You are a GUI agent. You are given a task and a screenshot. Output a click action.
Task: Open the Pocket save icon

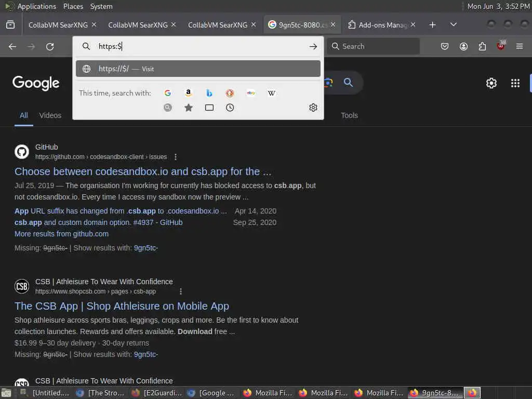(445, 46)
